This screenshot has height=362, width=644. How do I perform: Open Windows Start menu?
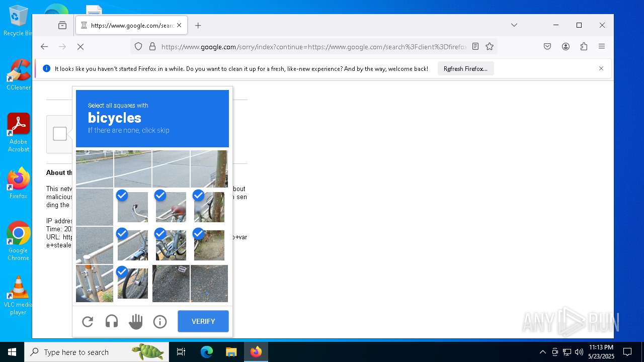12,352
